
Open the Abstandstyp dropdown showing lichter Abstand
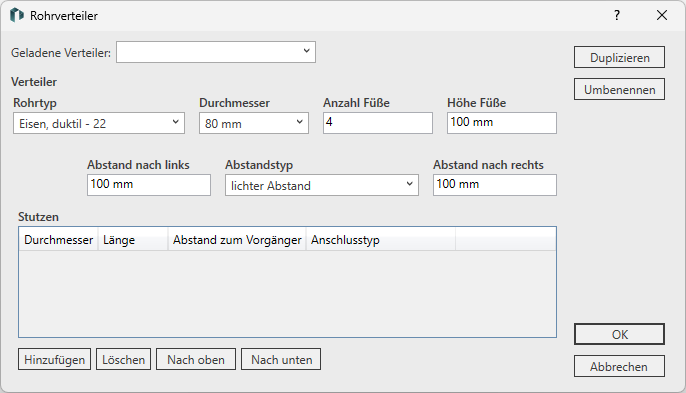(x=322, y=185)
